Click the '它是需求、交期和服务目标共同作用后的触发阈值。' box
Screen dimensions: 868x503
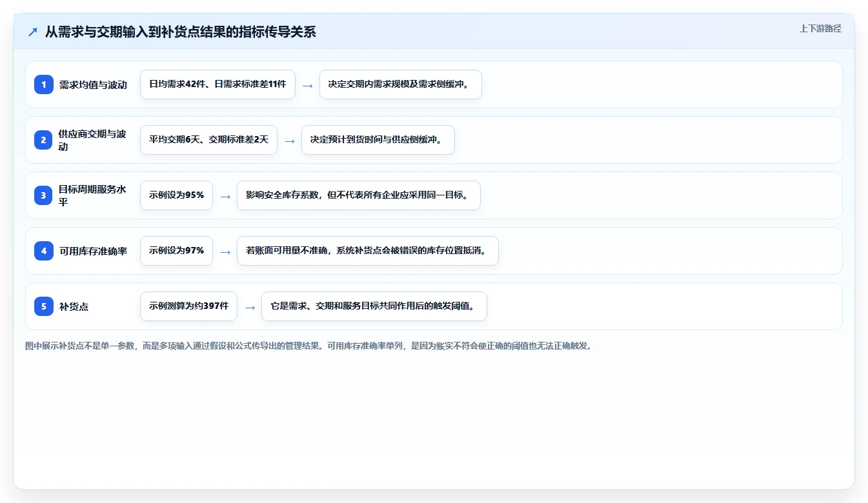click(x=374, y=306)
